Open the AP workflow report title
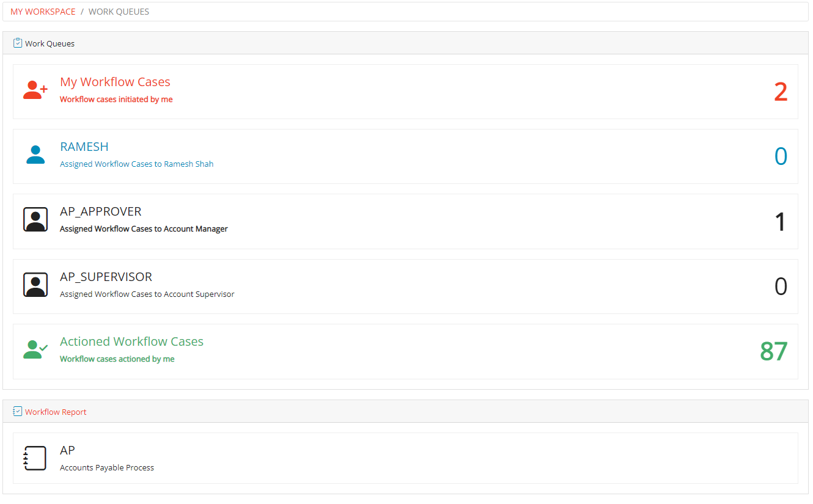 [x=67, y=450]
